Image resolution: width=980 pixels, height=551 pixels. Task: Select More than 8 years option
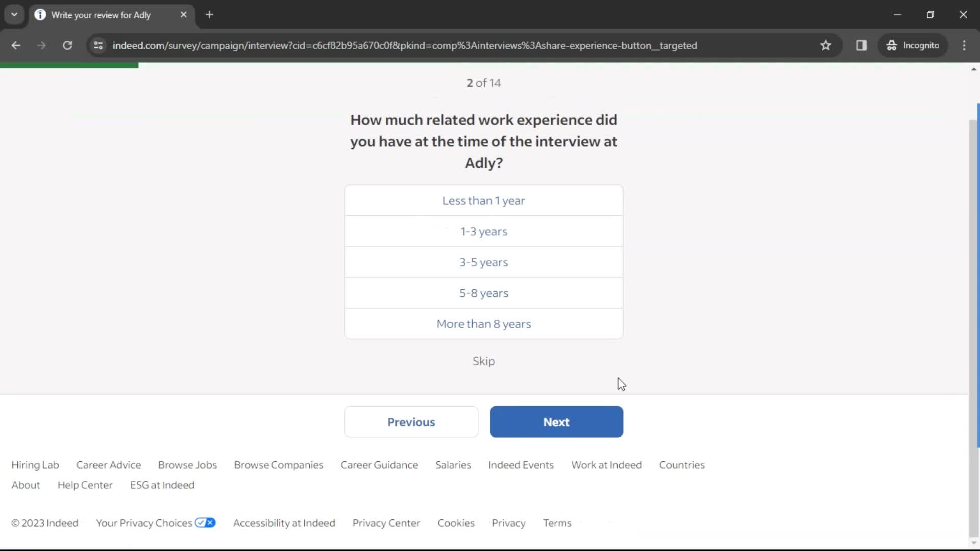[483, 323]
